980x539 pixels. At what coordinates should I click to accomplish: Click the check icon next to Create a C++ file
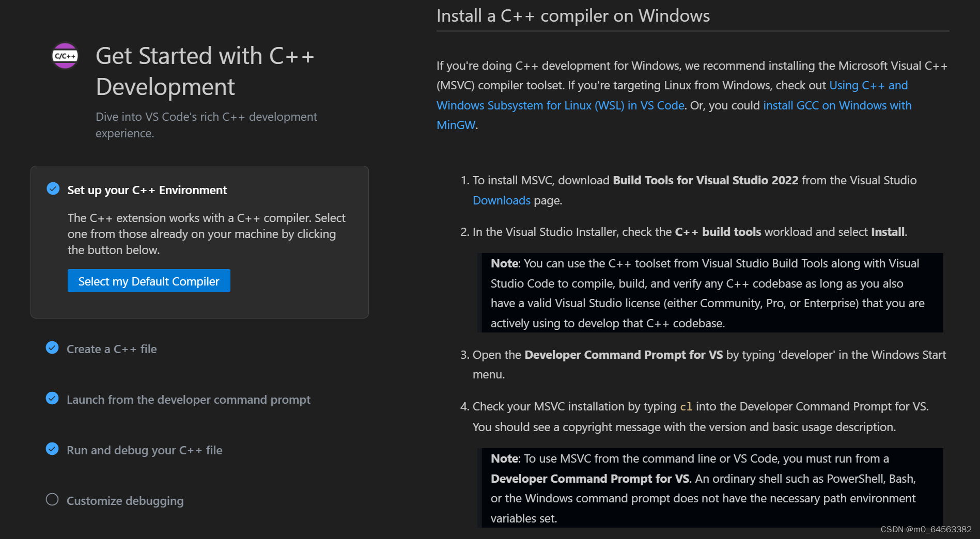(52, 347)
